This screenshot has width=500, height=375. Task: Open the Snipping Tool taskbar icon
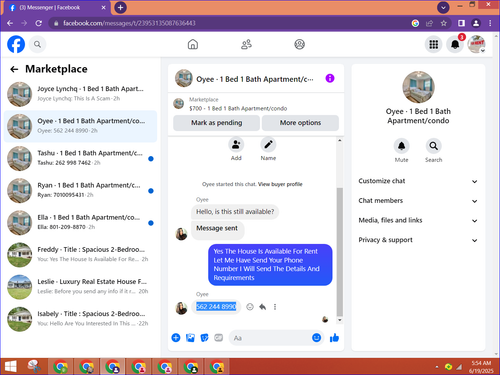(34, 367)
